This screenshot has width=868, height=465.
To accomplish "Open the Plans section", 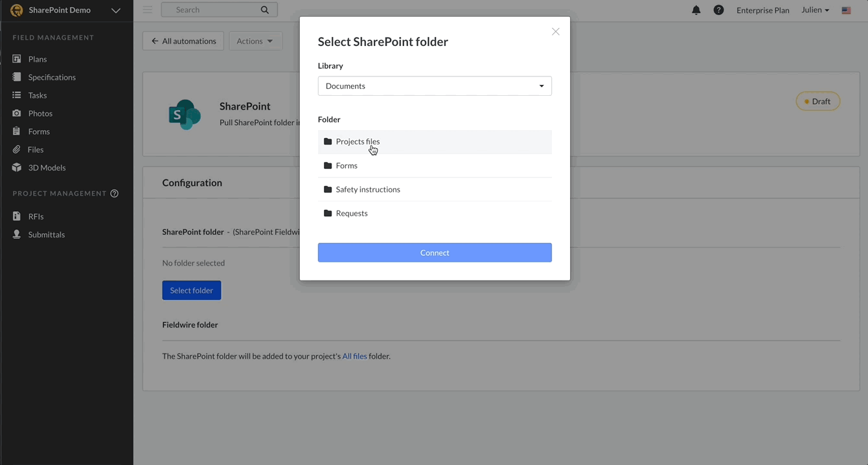I will 37,58.
